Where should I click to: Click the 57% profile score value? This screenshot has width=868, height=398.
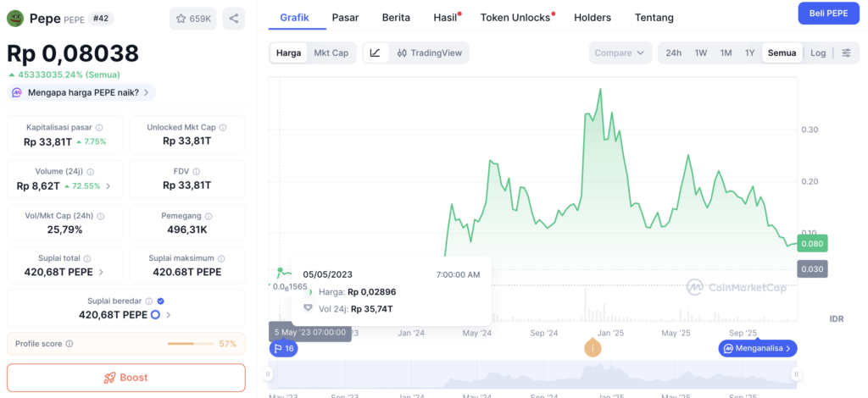(227, 344)
